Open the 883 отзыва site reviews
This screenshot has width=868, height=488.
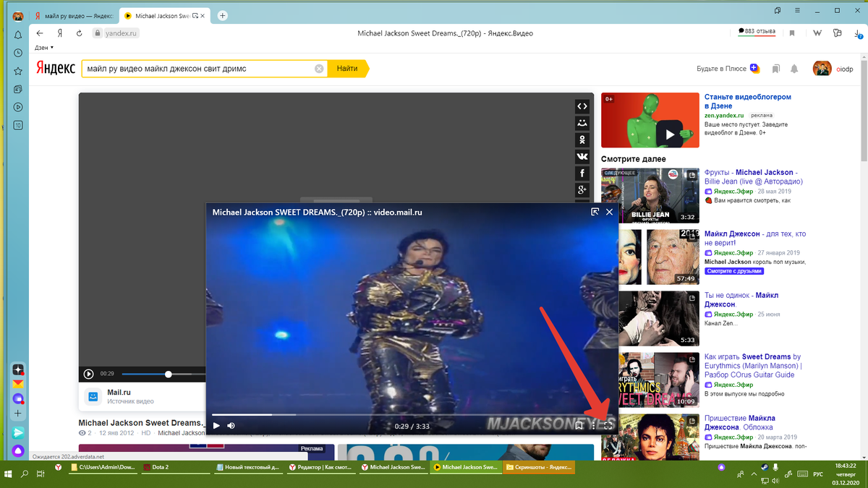click(757, 32)
